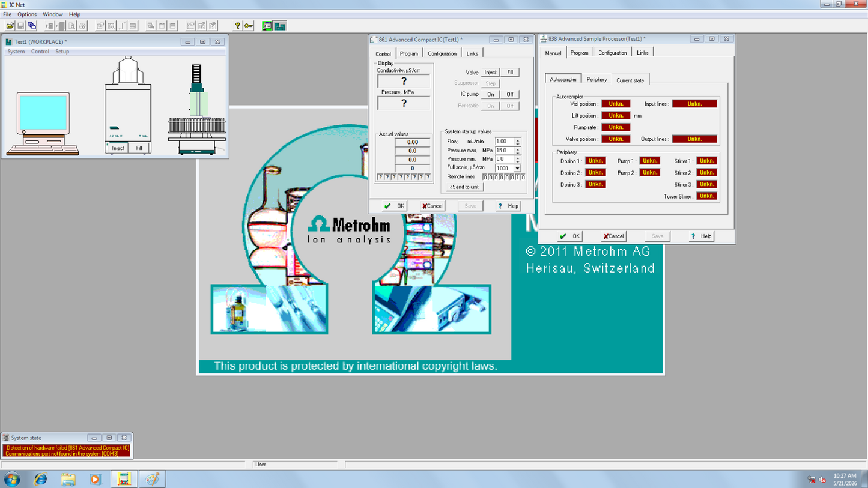Click OK in the 861 Compact IC window
This screenshot has width=868, height=488.
tap(394, 206)
